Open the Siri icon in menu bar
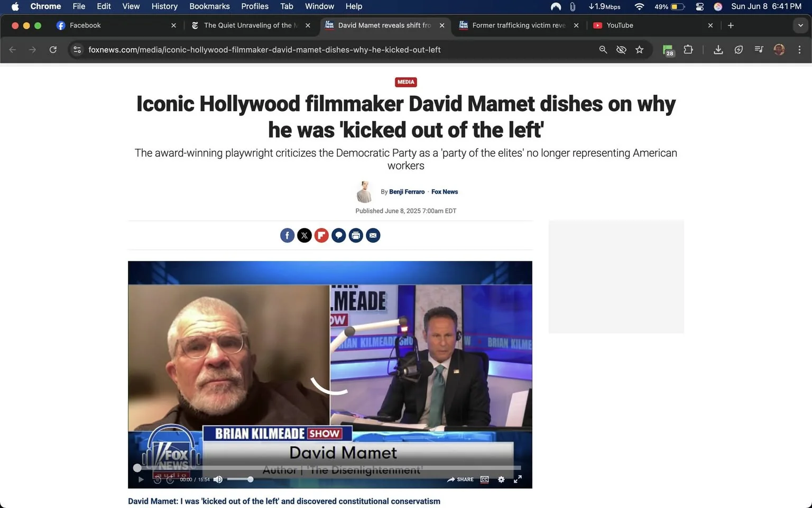The height and width of the screenshot is (508, 812). 718,6
